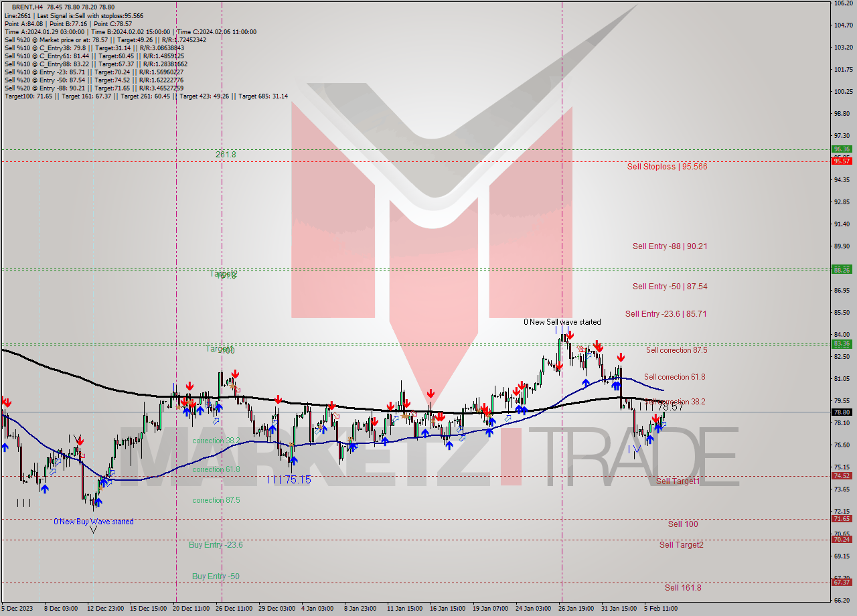The width and height of the screenshot is (857, 616).
Task: Click the Sell correction 61.8 label
Action: [674, 377]
